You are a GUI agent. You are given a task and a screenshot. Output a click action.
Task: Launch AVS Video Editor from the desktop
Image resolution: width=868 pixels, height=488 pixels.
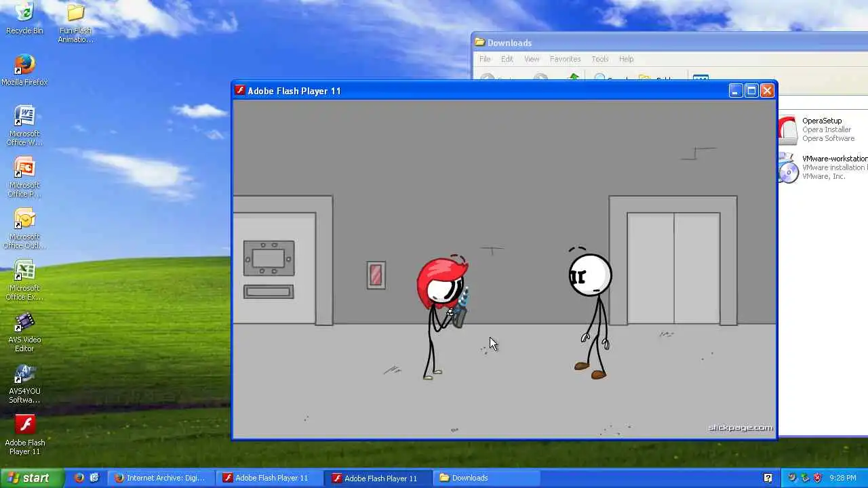(x=24, y=332)
